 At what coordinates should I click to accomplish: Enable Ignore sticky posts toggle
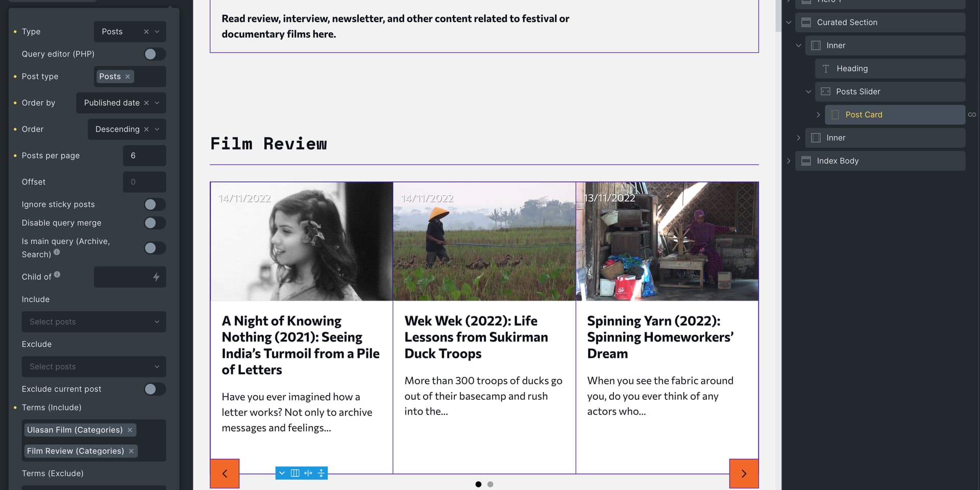(x=155, y=205)
